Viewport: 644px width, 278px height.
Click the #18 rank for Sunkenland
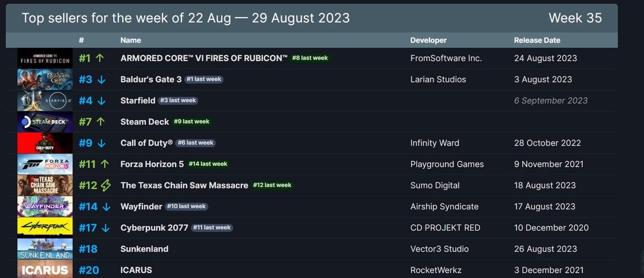pyautogui.click(x=89, y=249)
